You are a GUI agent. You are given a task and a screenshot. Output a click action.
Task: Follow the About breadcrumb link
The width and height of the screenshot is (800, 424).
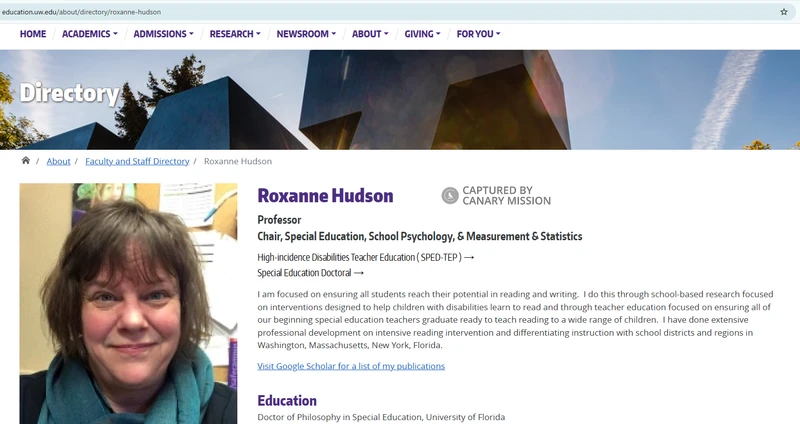[x=58, y=161]
